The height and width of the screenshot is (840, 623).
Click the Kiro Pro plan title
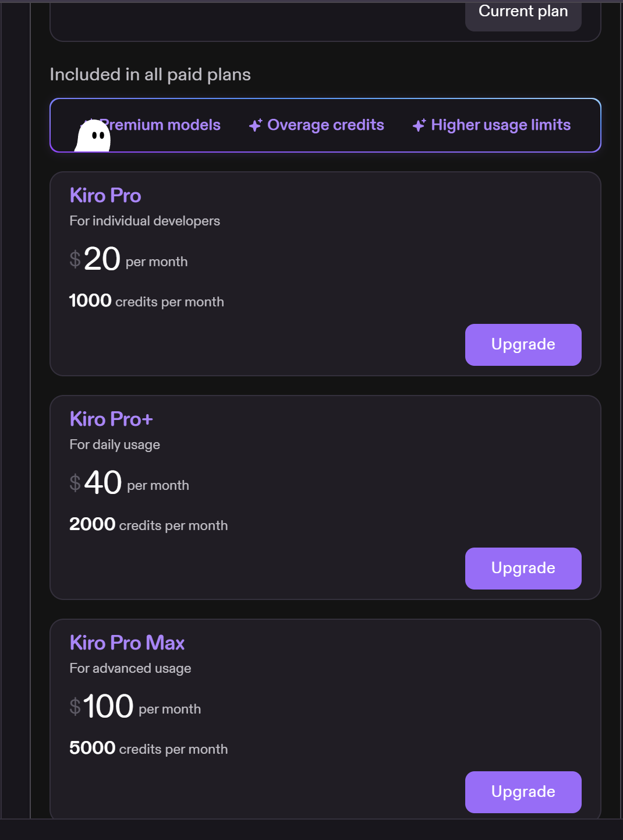(105, 195)
